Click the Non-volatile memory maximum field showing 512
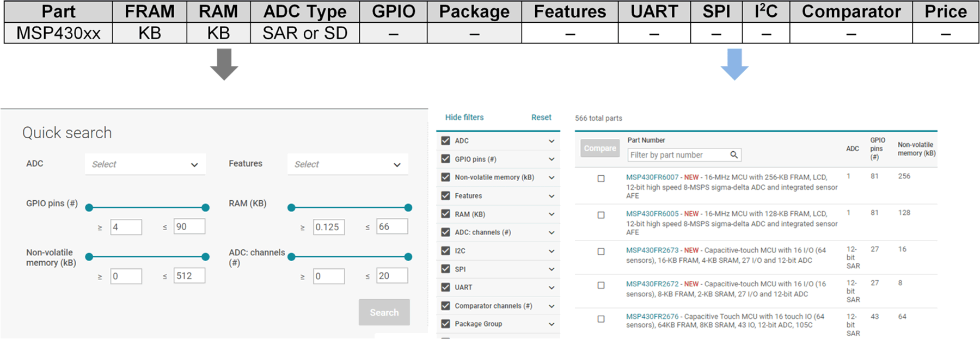Viewport: 980px width, 339px height. 189,275
